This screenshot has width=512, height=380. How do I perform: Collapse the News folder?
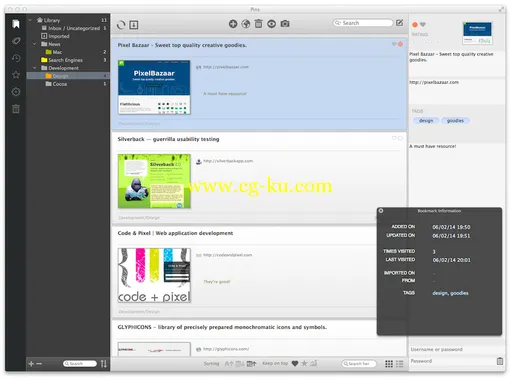point(34,44)
